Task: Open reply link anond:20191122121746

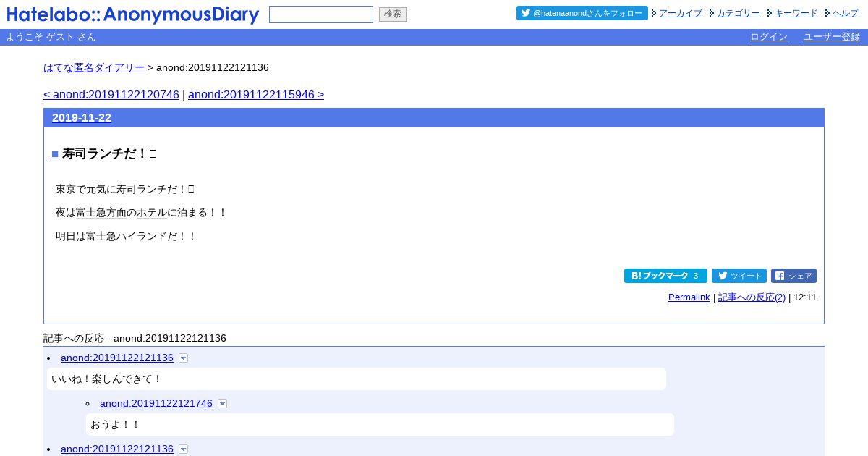Action: 156,403
